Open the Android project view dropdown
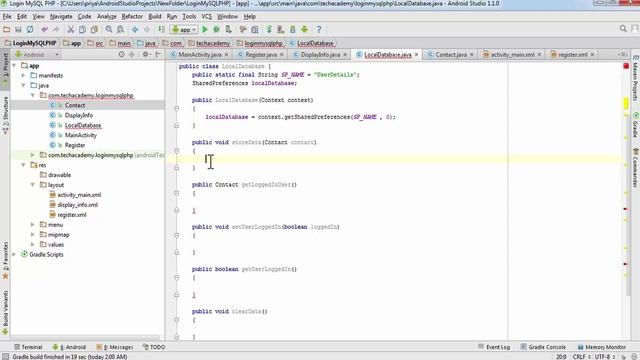The width and height of the screenshot is (640, 360). coord(36,54)
